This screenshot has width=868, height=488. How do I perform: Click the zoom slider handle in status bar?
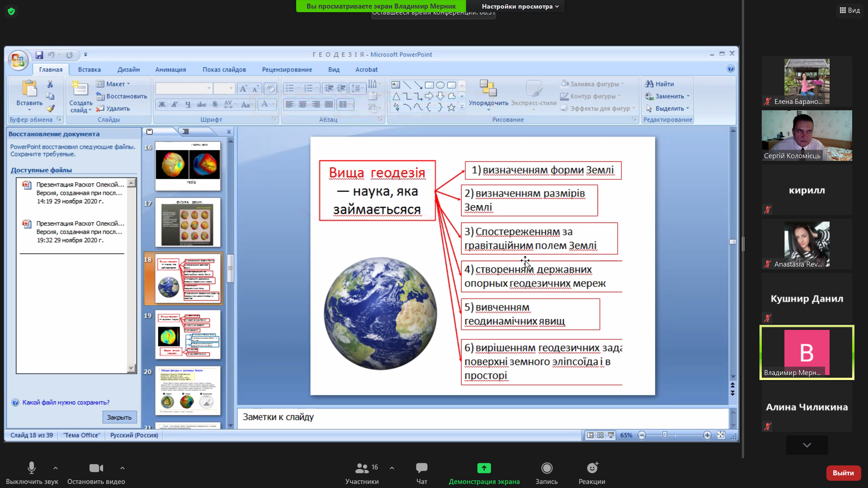(665, 435)
